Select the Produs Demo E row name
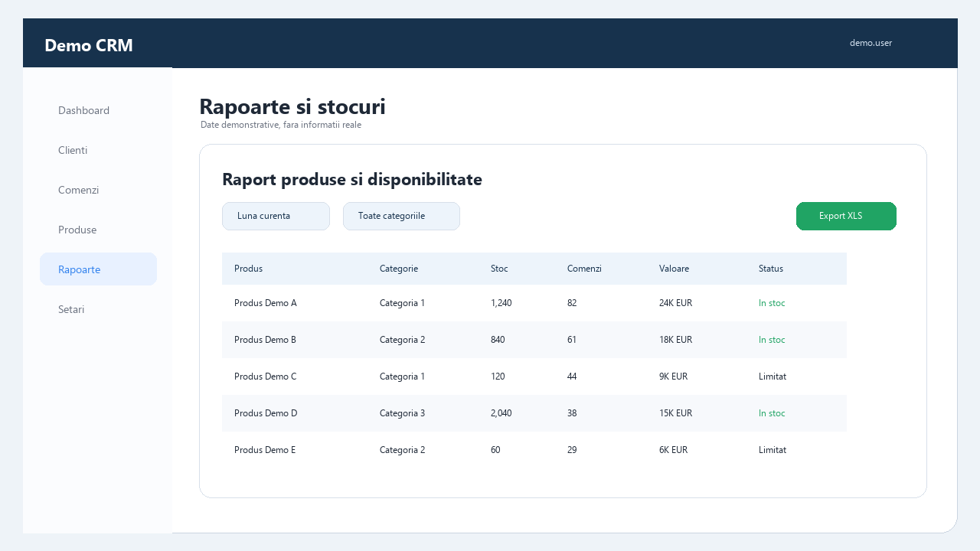Image resolution: width=980 pixels, height=551 pixels. pos(265,450)
